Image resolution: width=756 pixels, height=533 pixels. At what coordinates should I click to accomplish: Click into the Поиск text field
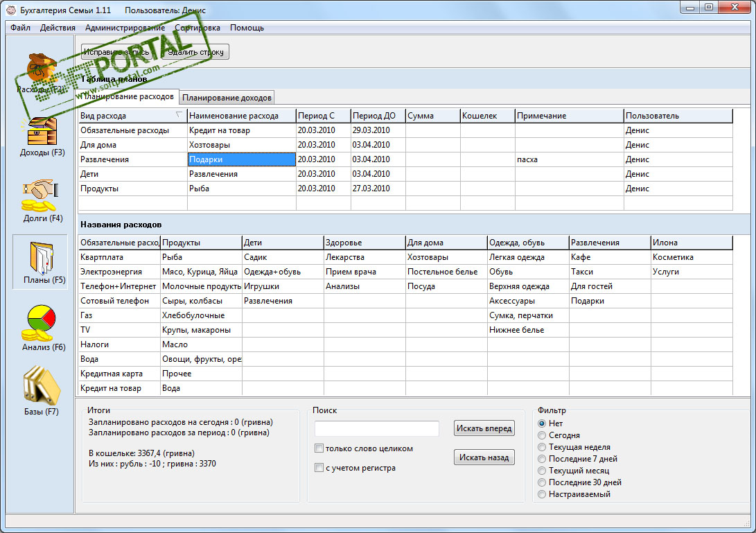376,428
